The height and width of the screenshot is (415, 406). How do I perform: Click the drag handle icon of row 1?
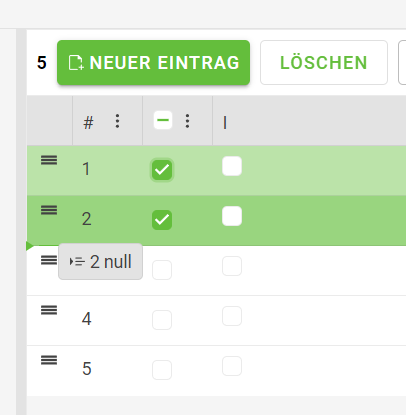49,160
